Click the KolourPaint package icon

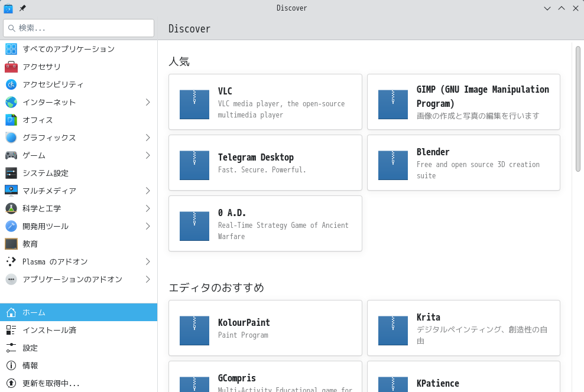pos(194,331)
